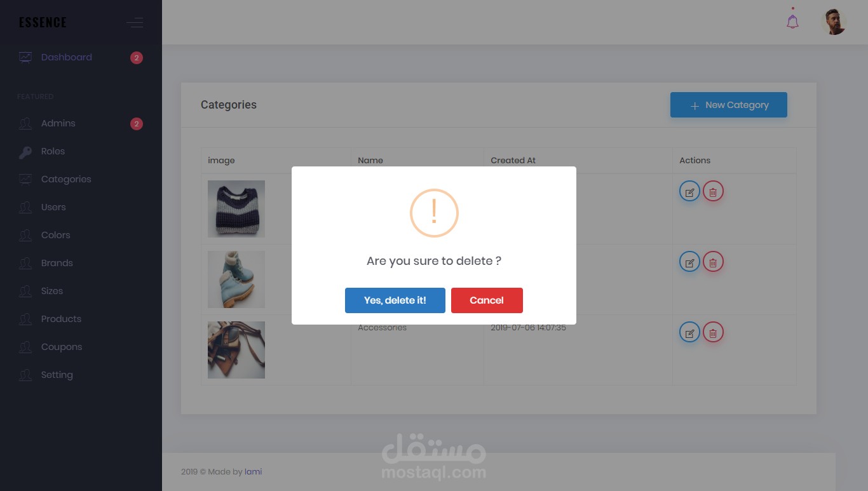Open the user profile avatar

(833, 22)
